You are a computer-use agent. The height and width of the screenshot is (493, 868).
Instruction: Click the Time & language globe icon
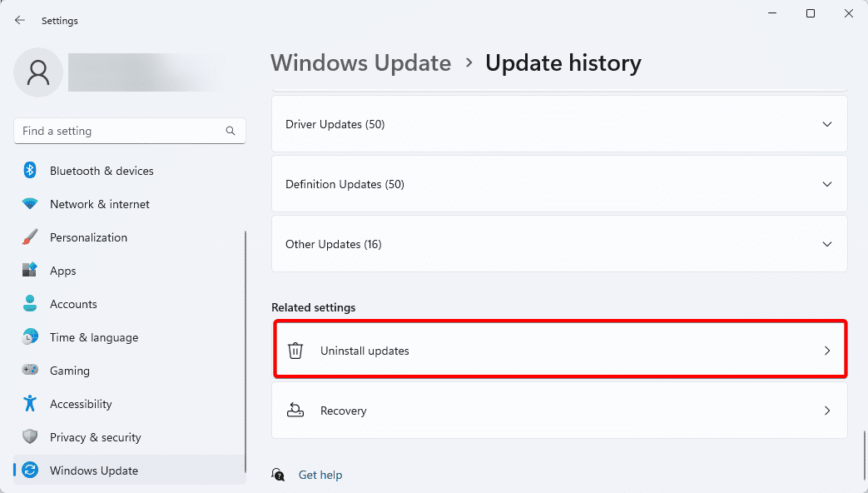coord(30,336)
